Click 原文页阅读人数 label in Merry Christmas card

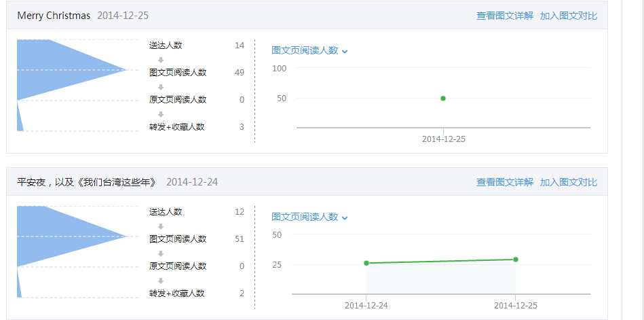pos(178,100)
